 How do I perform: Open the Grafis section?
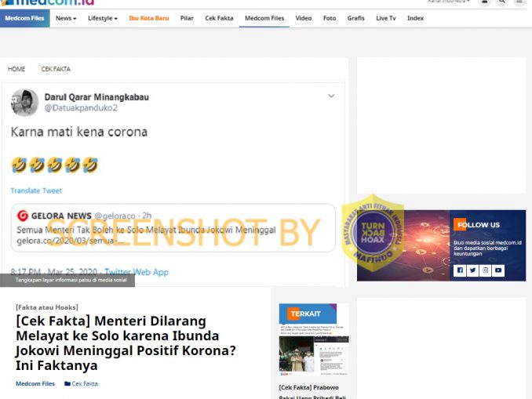tap(356, 18)
